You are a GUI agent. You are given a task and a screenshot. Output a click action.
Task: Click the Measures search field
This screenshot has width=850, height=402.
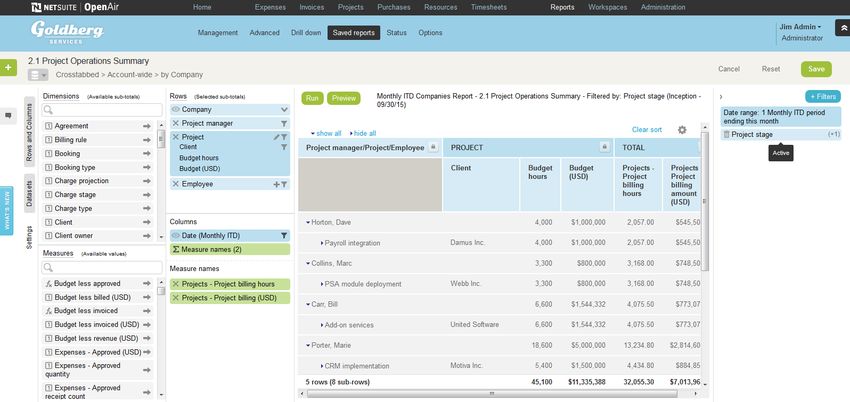point(102,268)
